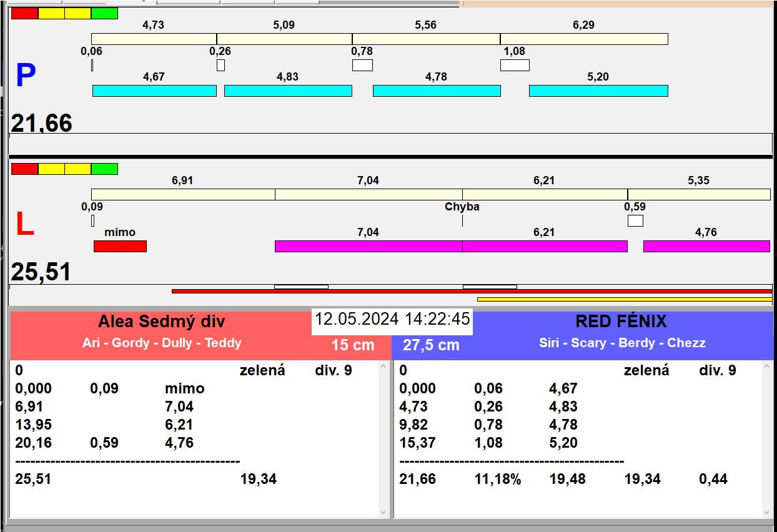Select value 20,16 in the Alea results
This screenshot has width=777, height=532.
(x=34, y=443)
